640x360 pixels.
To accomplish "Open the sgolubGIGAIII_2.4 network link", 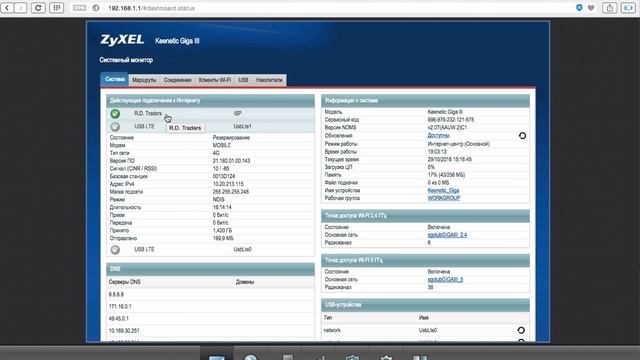I will pyautogui.click(x=447, y=235).
